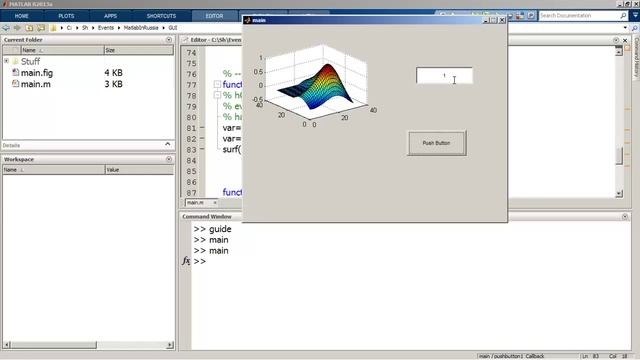Set breakpoint at line 81

202,128
